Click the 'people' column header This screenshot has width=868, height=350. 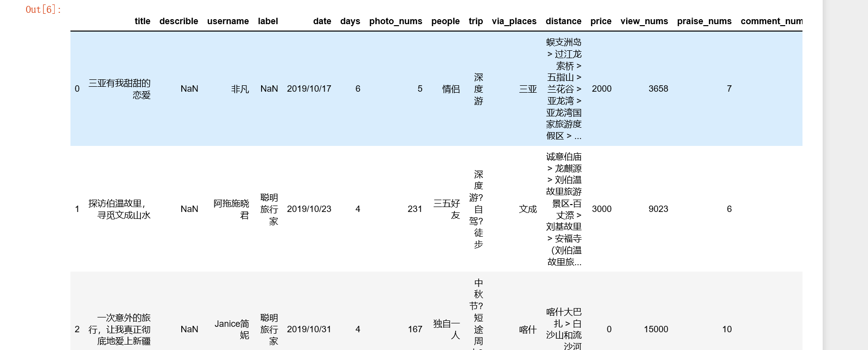pyautogui.click(x=445, y=21)
